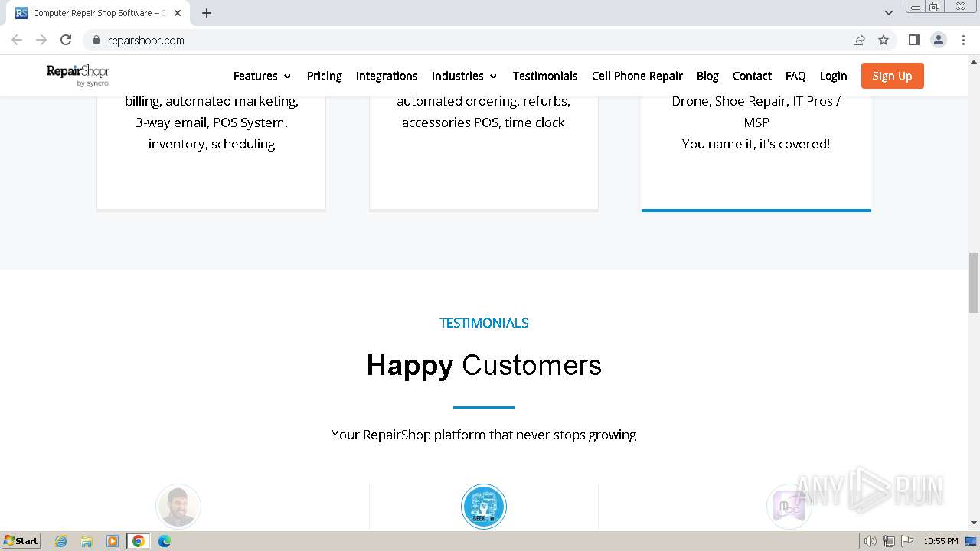Click 'You name it, it's covered!' text
Viewport: 980px width, 551px height.
pos(756,144)
